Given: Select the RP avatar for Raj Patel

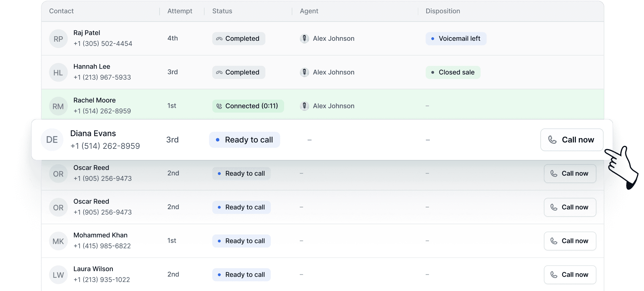Looking at the screenshot, I should pyautogui.click(x=58, y=38).
